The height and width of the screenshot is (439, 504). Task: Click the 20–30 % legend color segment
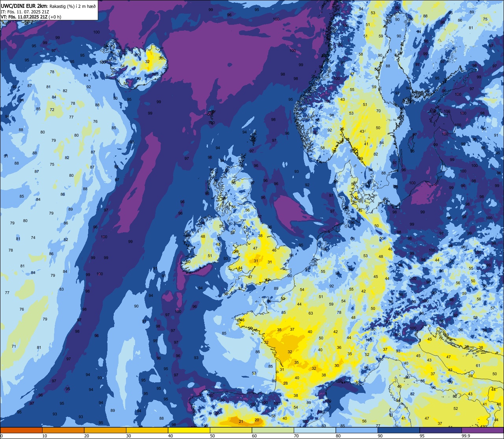click(105, 430)
